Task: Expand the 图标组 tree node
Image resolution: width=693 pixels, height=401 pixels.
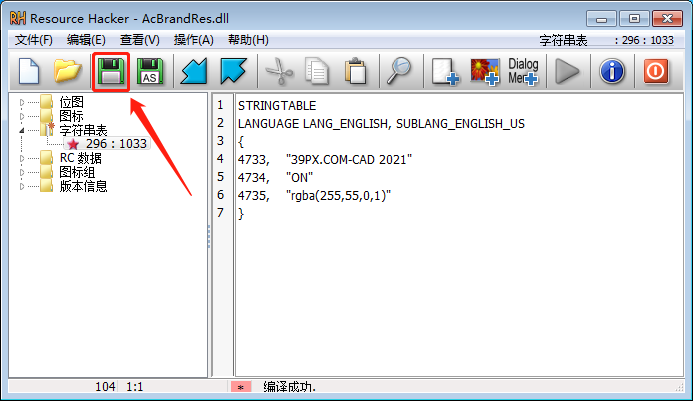Action: pos(22,172)
